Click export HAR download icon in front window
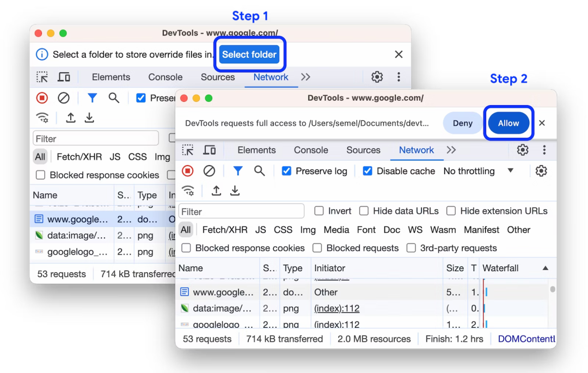588x373 pixels. [x=235, y=191]
